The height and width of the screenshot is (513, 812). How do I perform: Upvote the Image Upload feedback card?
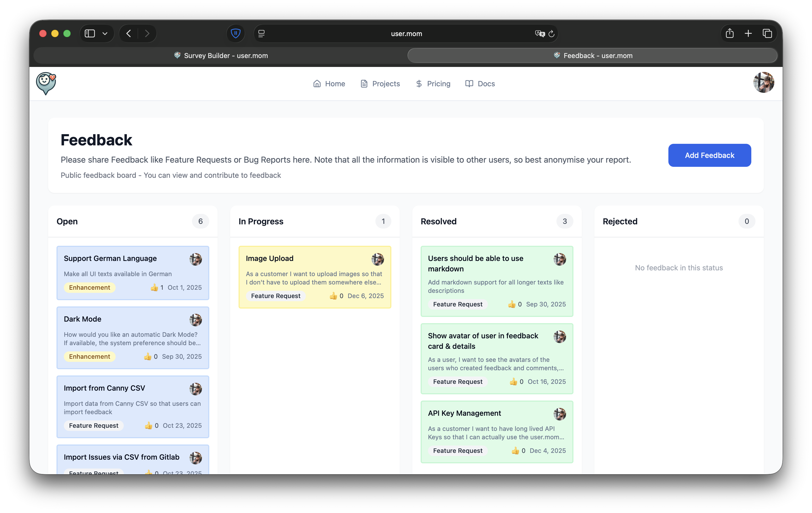point(334,296)
